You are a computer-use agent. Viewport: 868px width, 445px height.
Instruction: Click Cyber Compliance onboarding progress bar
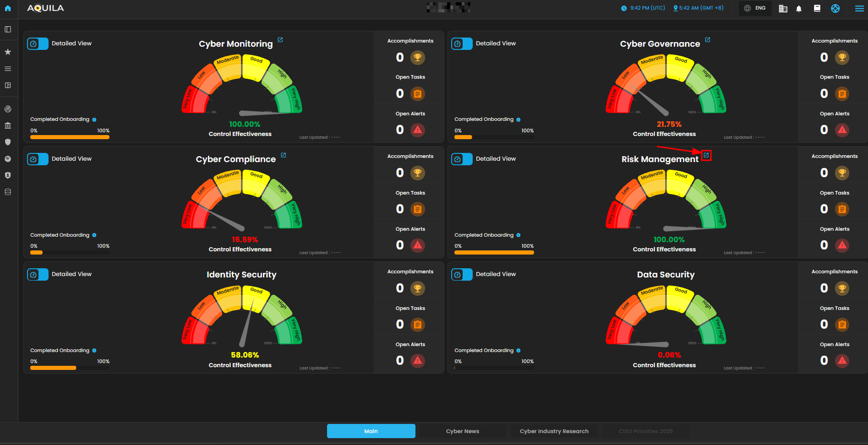pyautogui.click(x=70, y=252)
